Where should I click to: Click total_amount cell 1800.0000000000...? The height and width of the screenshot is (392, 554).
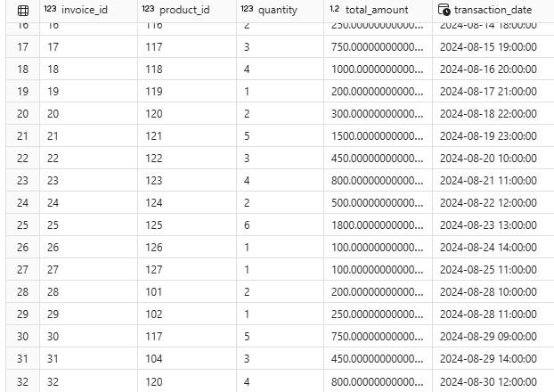click(378, 225)
